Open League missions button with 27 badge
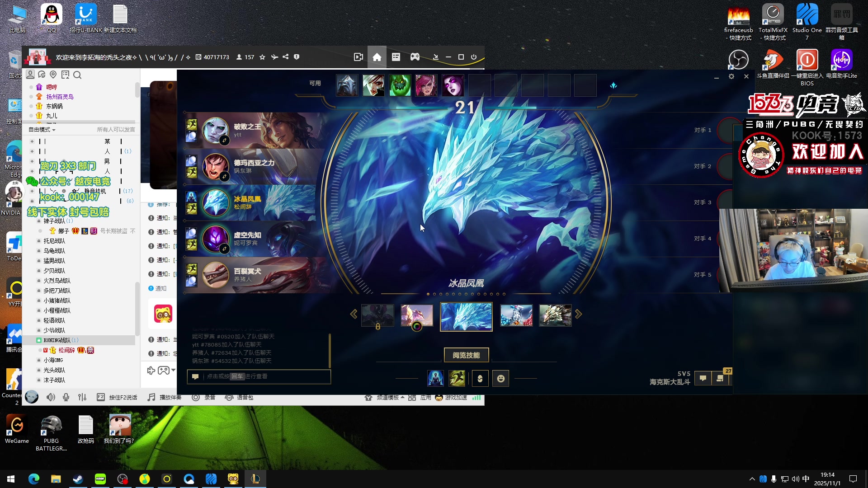The width and height of the screenshot is (868, 488). 720,378
